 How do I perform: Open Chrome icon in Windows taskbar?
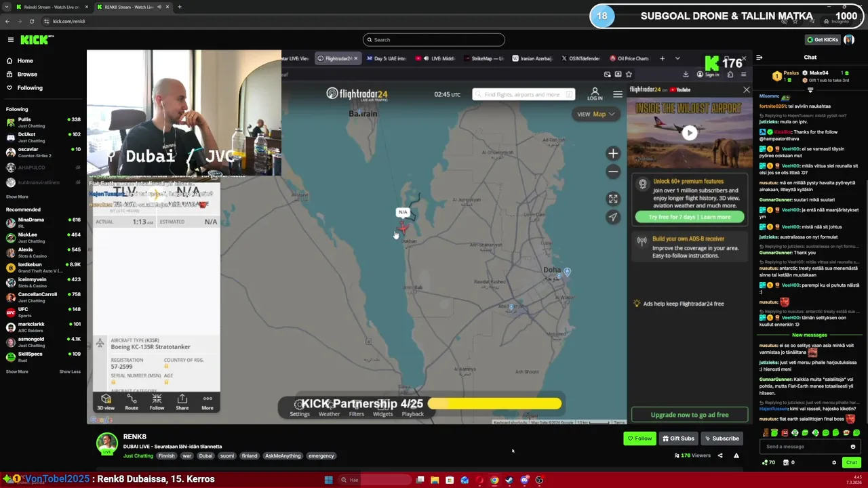[x=494, y=480]
